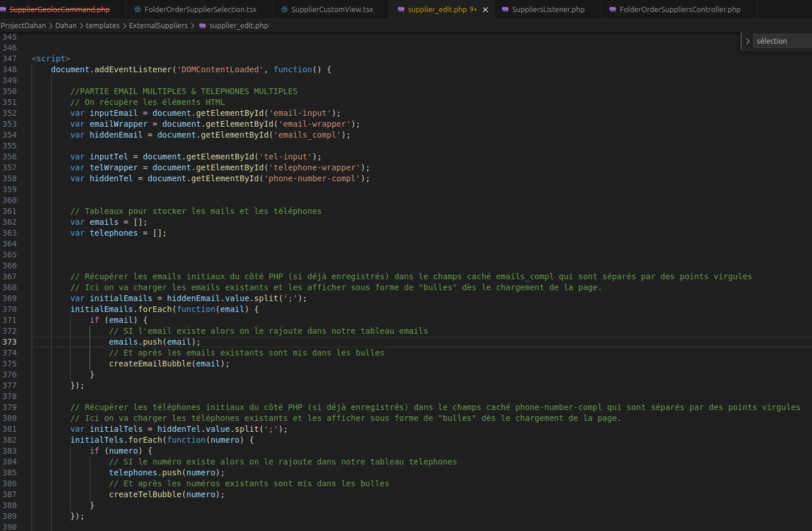Click React icon on SupplierCustomView.tsx tab
The width and height of the screenshot is (812, 531).
pyautogui.click(x=284, y=10)
